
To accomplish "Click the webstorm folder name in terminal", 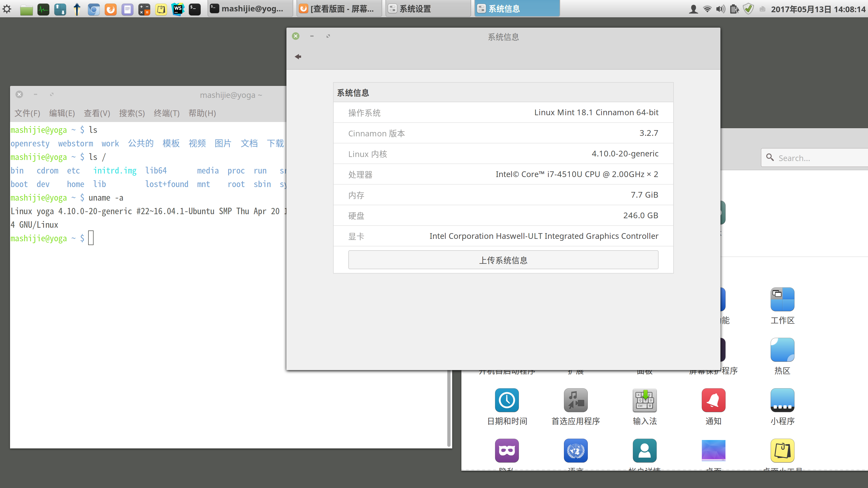I will pos(75,143).
